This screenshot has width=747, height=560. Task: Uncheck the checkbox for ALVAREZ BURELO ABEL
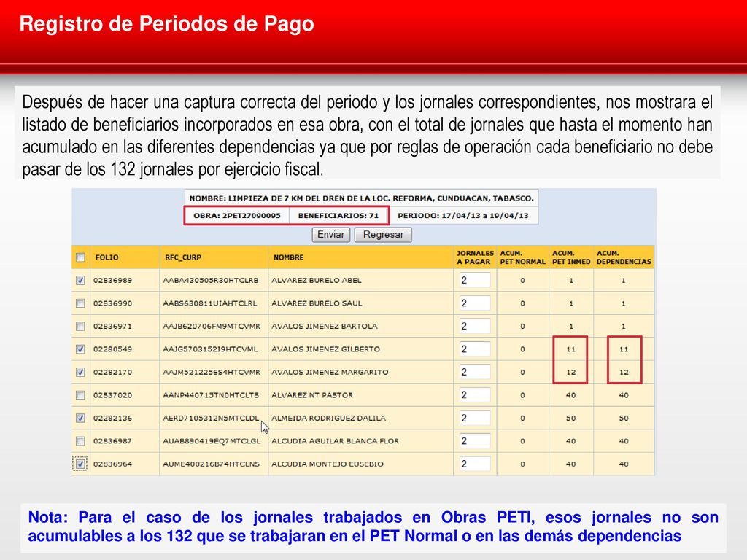point(80,281)
